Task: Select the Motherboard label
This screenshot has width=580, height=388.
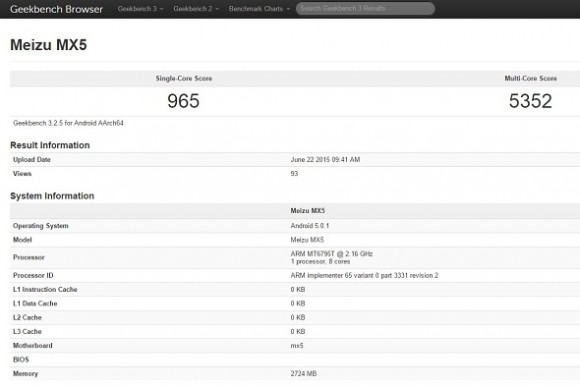Action: pyautogui.click(x=33, y=346)
